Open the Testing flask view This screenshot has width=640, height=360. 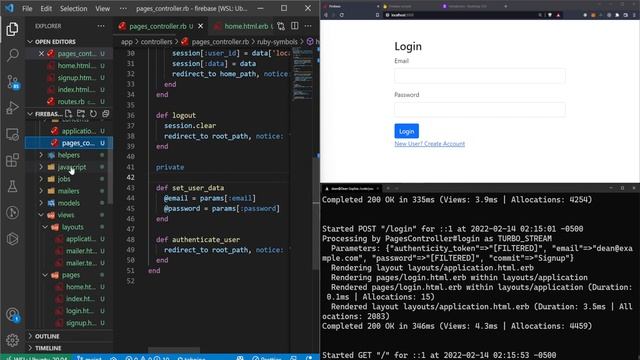pos(12,187)
